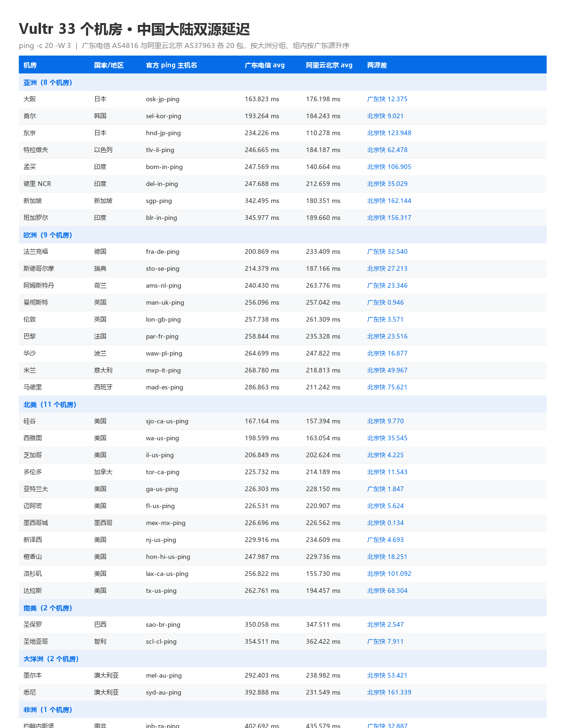Click the latency 342.495 ms
565x728 pixels.
click(262, 201)
